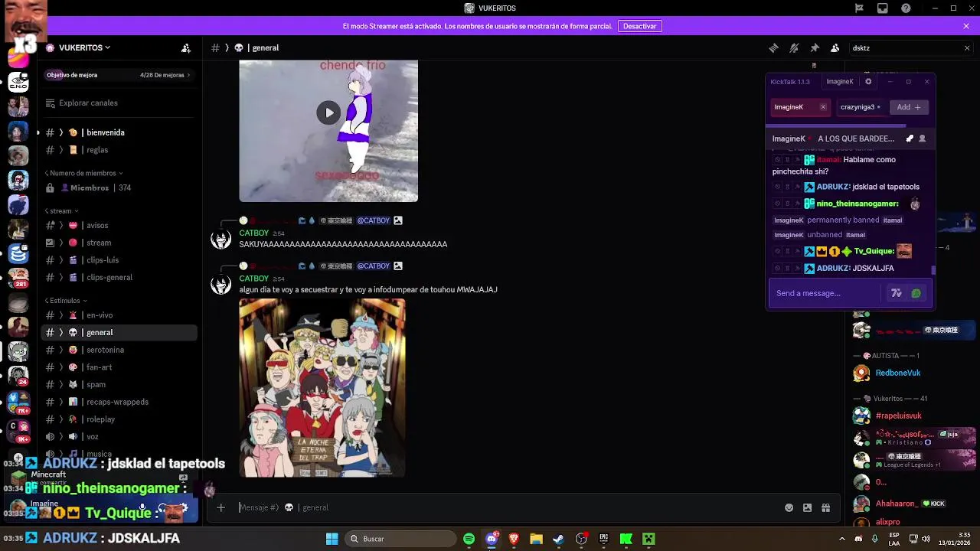Screen dimensions: 980x551
Task: Open moderator tools icon in KickTalk header
Action: 910,139
